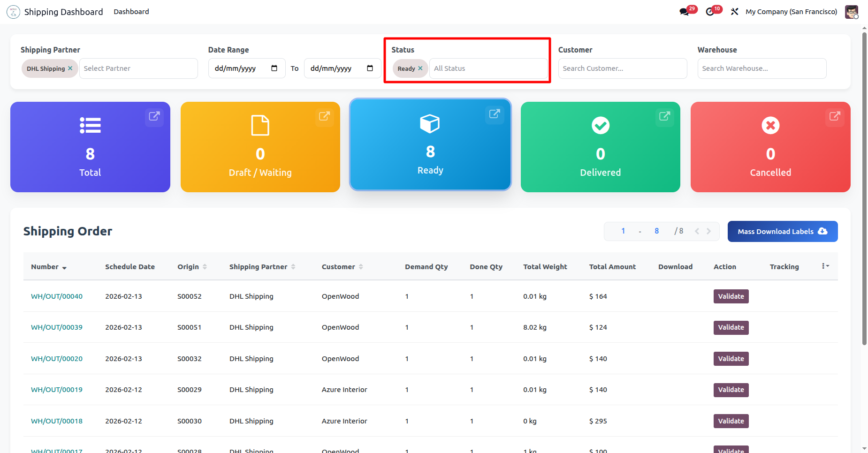Open the activities clock icon
868x453 pixels.
[x=710, y=12]
